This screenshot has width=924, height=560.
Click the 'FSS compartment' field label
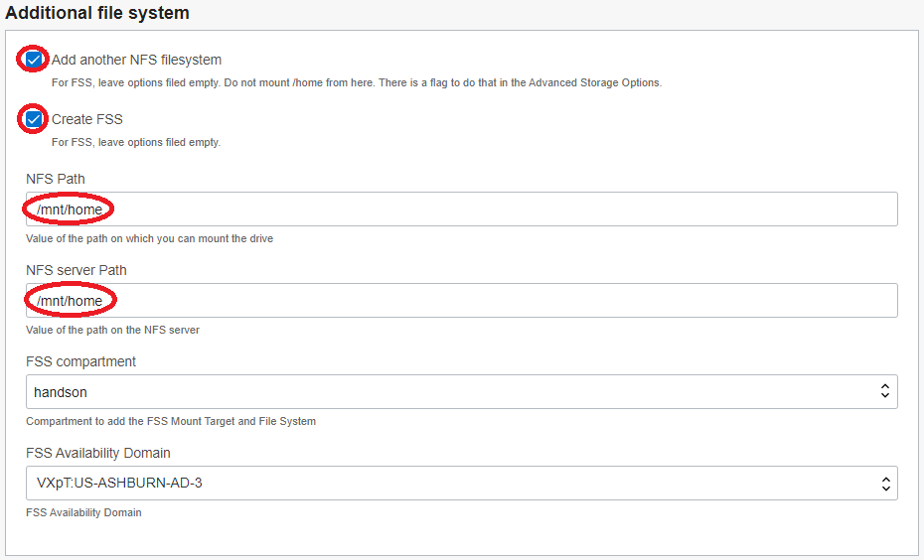coord(81,361)
